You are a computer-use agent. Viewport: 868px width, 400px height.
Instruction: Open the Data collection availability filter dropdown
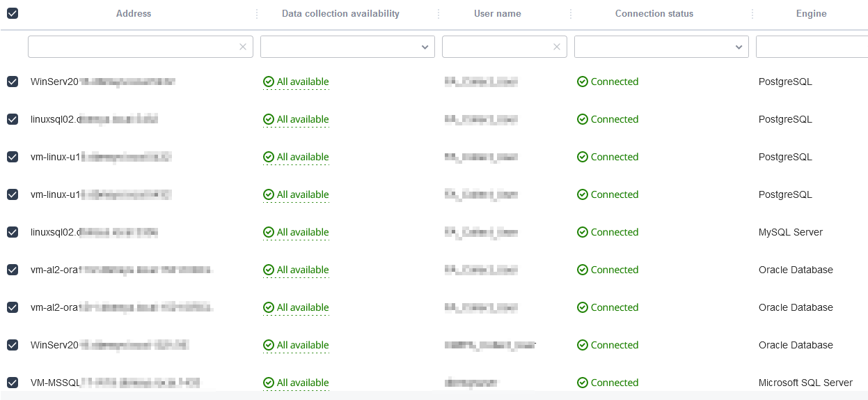coord(347,47)
